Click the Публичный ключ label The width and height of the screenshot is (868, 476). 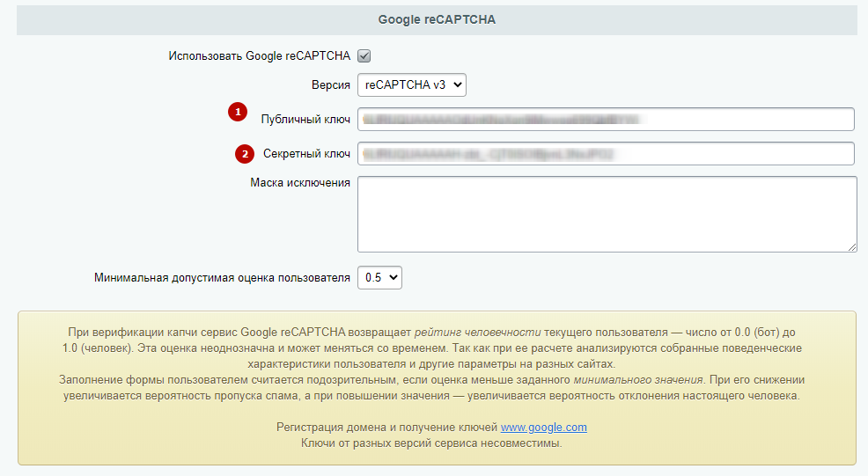pos(305,120)
